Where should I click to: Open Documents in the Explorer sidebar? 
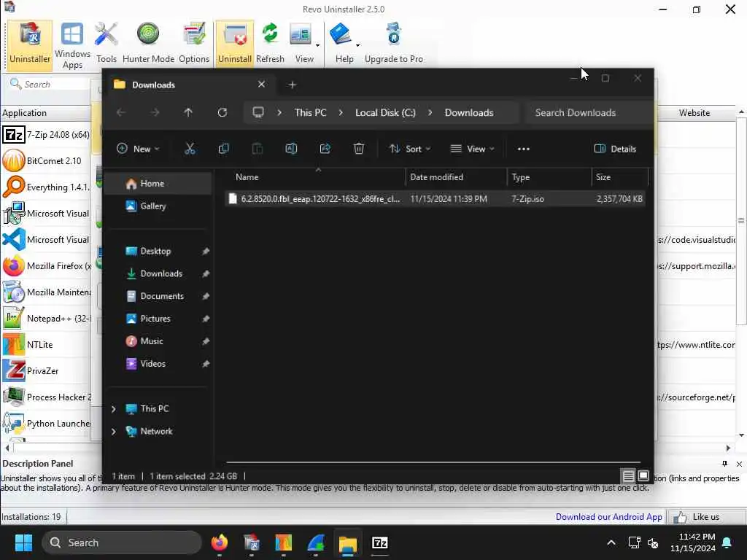click(158, 296)
